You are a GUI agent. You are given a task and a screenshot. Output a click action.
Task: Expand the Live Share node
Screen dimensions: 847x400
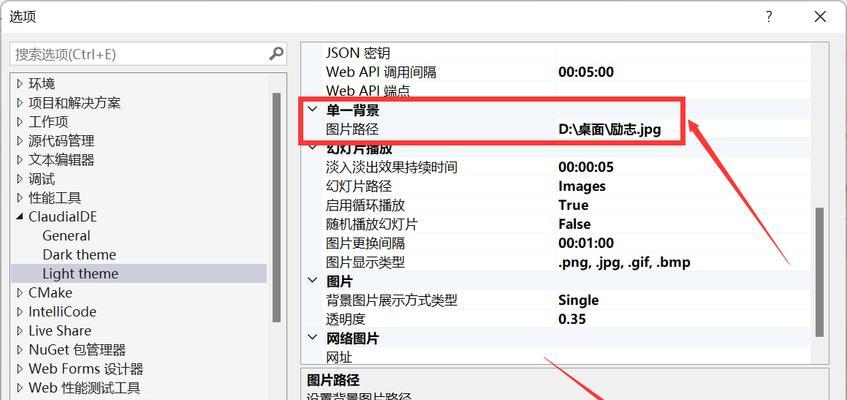(x=19, y=331)
